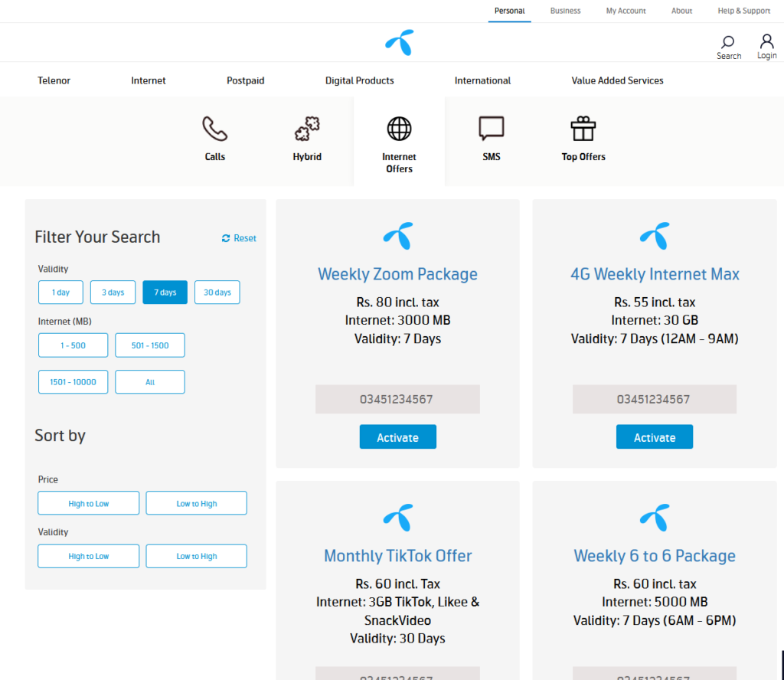Switch to the Business tab
The height and width of the screenshot is (680, 784).
pyautogui.click(x=566, y=11)
